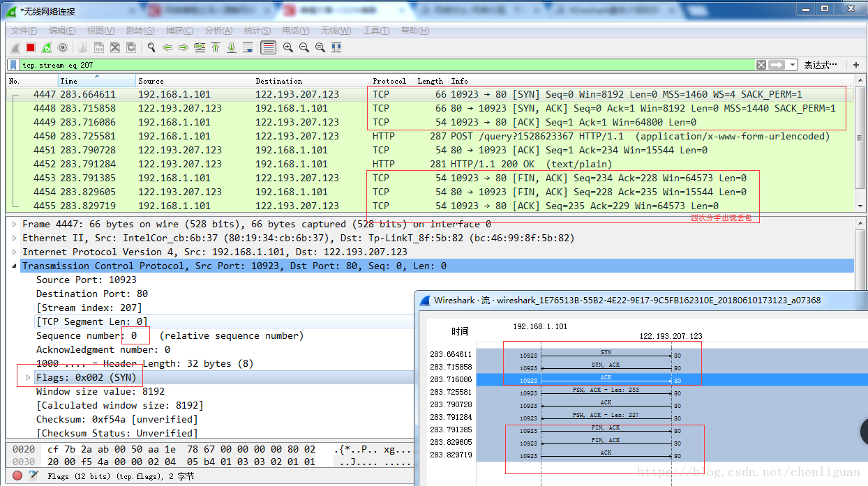Click the zoom out magnifier icon
The image size is (868, 486).
304,47
